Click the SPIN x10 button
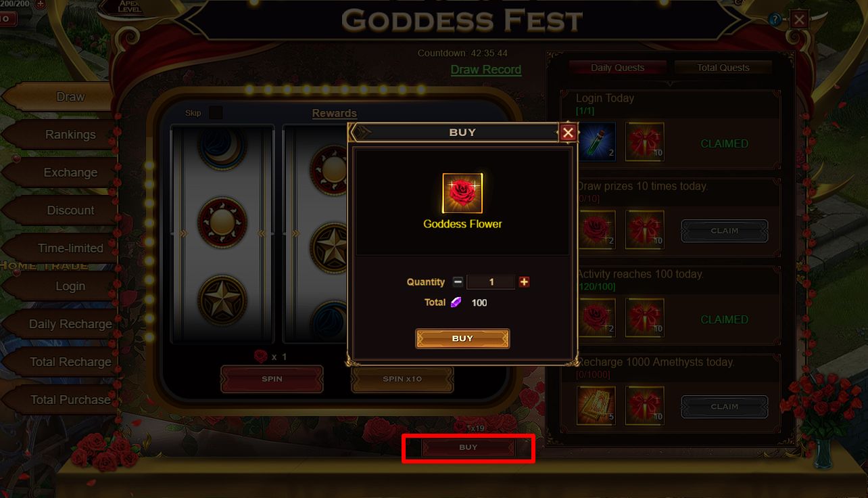The width and height of the screenshot is (868, 498). (x=402, y=379)
